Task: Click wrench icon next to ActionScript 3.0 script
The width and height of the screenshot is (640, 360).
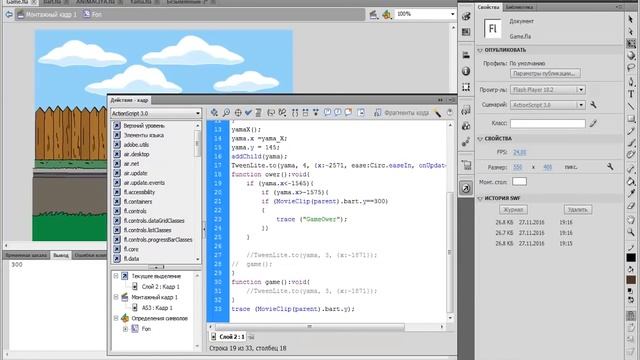Action: point(593,105)
